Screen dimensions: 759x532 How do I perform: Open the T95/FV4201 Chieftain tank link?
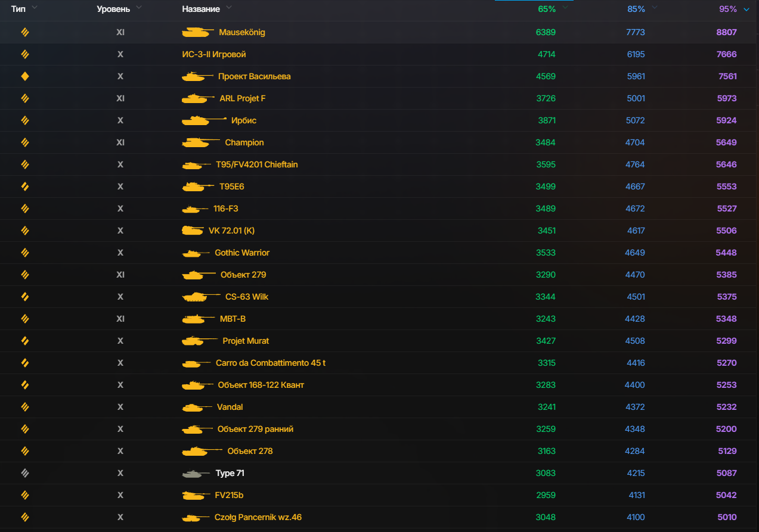(x=257, y=164)
